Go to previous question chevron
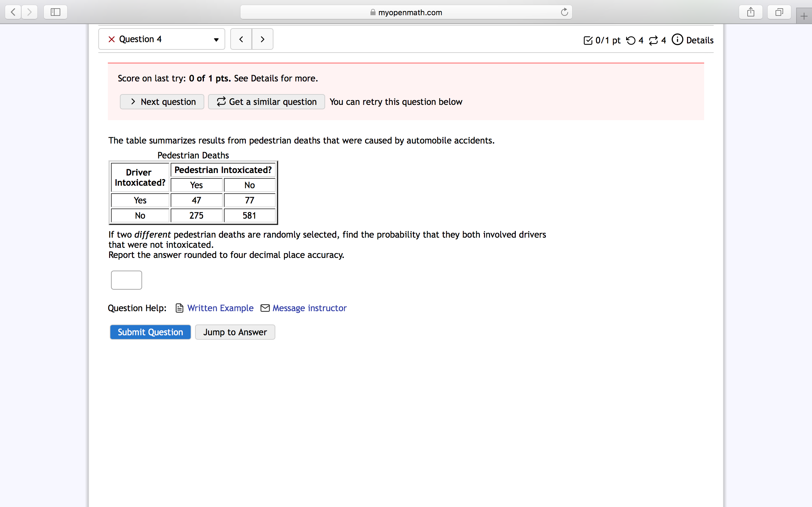Image resolution: width=812 pixels, height=507 pixels. point(241,39)
